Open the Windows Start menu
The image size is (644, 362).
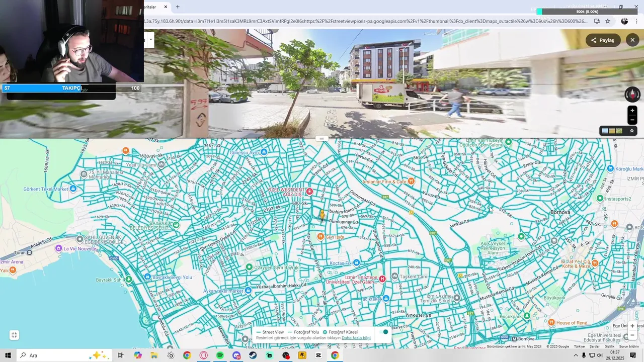click(x=8, y=355)
